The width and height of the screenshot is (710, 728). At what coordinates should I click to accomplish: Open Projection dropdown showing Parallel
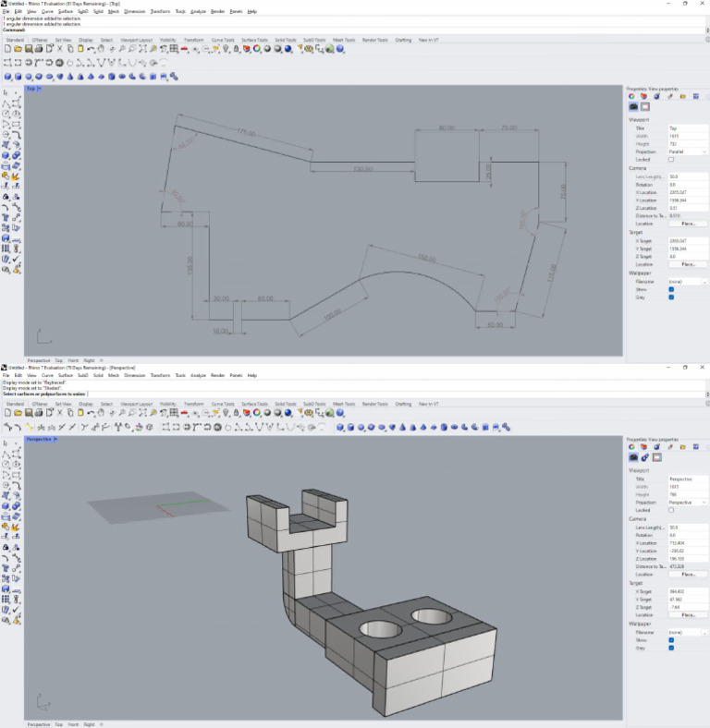[x=688, y=152]
